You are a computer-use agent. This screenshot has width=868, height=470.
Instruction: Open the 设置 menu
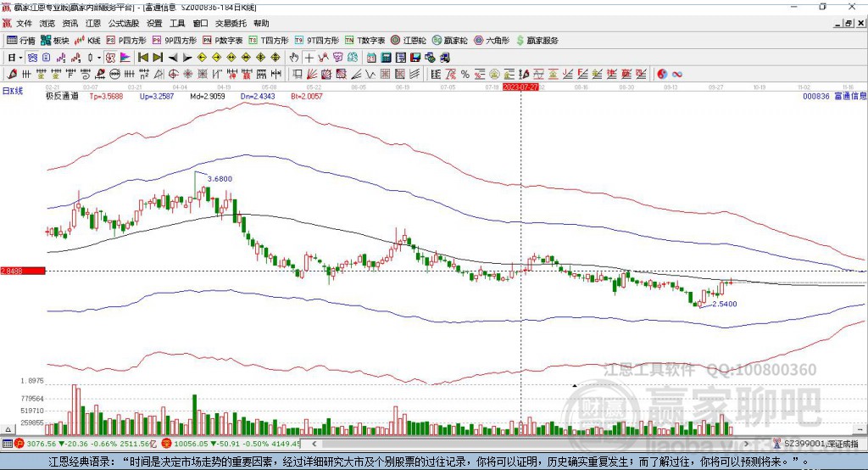[x=154, y=23]
